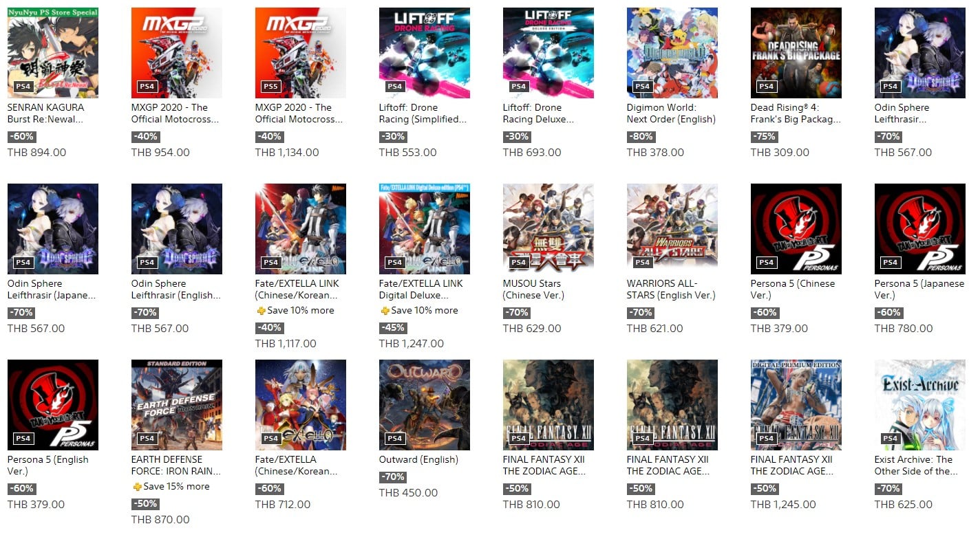Image resolution: width=980 pixels, height=548 pixels.
Task: Click the Persona 5 (English Ver.) title link
Action: [48, 465]
